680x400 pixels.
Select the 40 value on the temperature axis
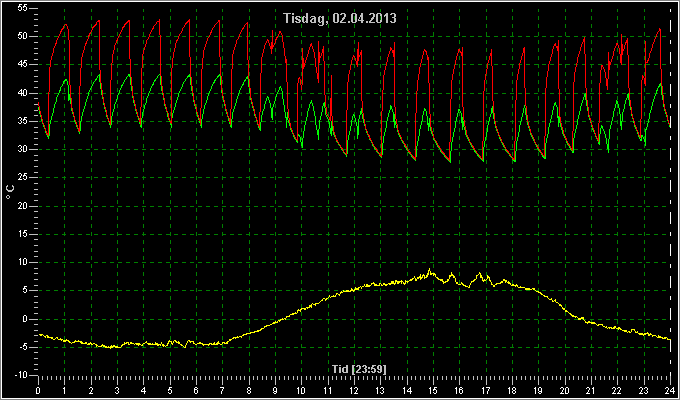point(23,93)
